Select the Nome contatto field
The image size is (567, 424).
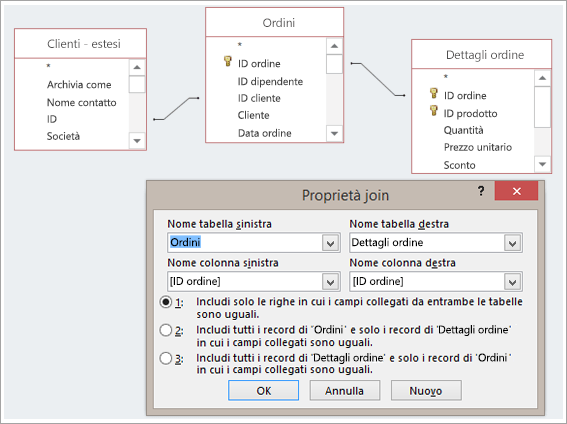click(82, 102)
